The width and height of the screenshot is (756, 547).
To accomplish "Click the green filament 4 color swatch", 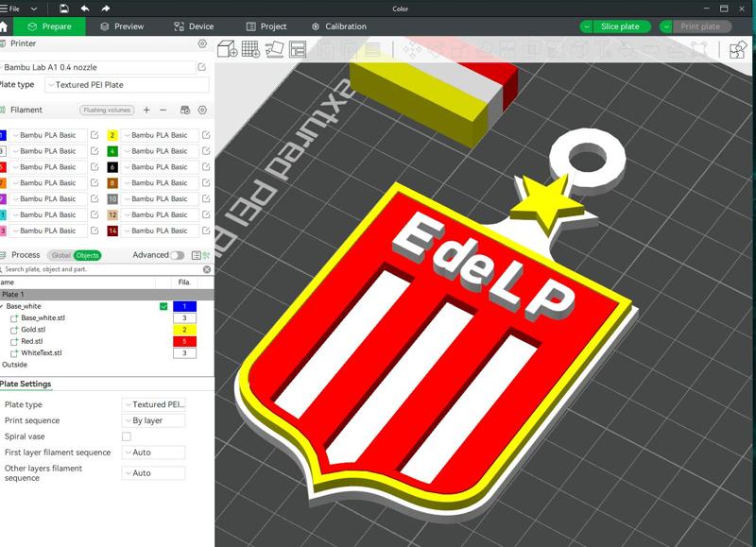I will [x=112, y=151].
